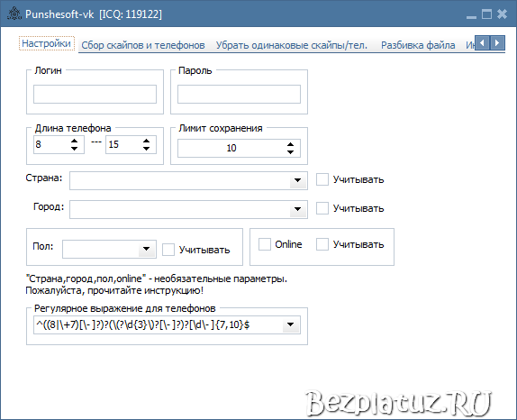
Task: Click the Punshesoft-vk app icon in title bar
Action: point(14,14)
